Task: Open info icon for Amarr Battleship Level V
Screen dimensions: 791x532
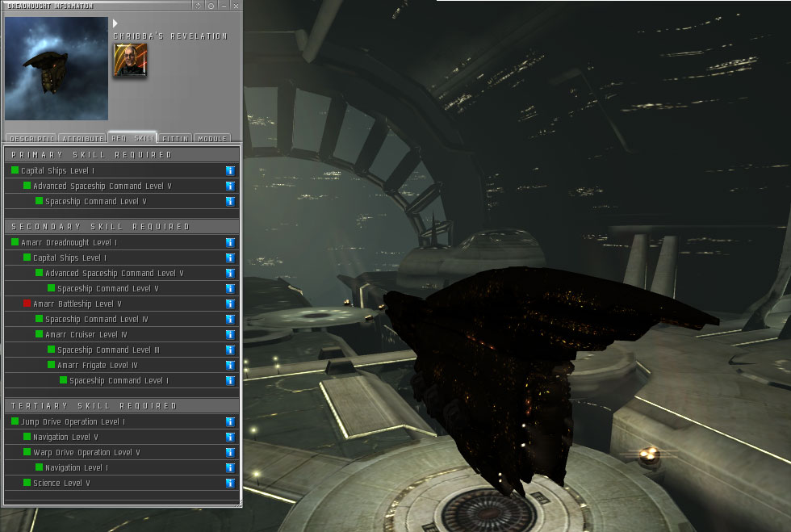Action: point(230,304)
